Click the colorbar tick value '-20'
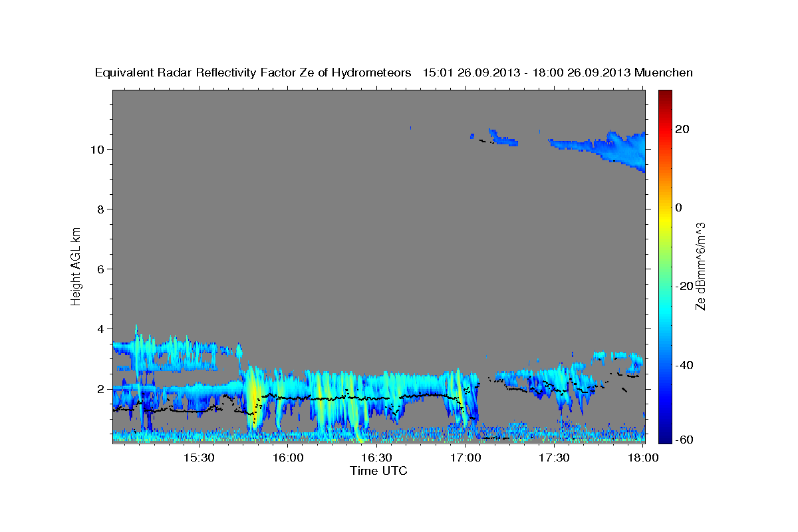This screenshot has height=532, width=798. point(686,286)
